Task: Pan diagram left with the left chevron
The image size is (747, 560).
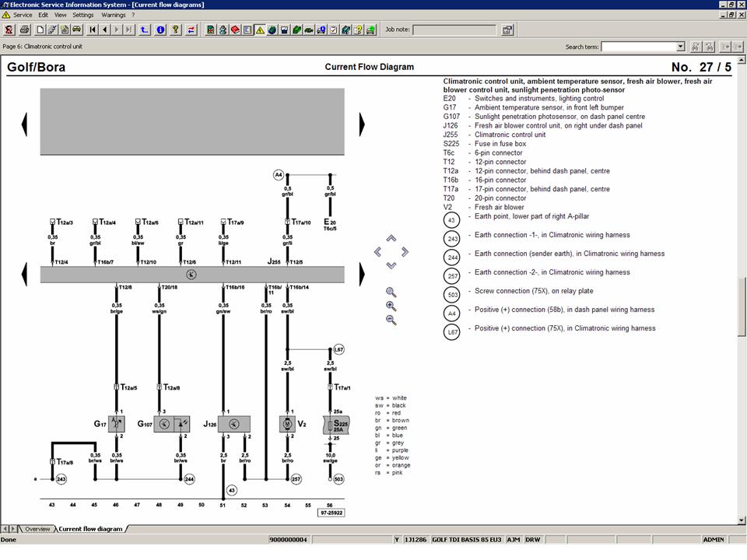Action: (378, 251)
